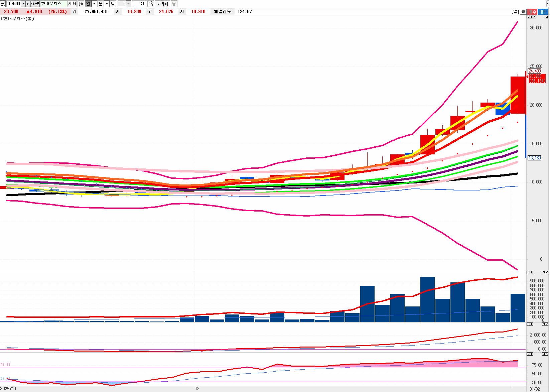Expand the daily period dropdown arrow

(94, 4)
